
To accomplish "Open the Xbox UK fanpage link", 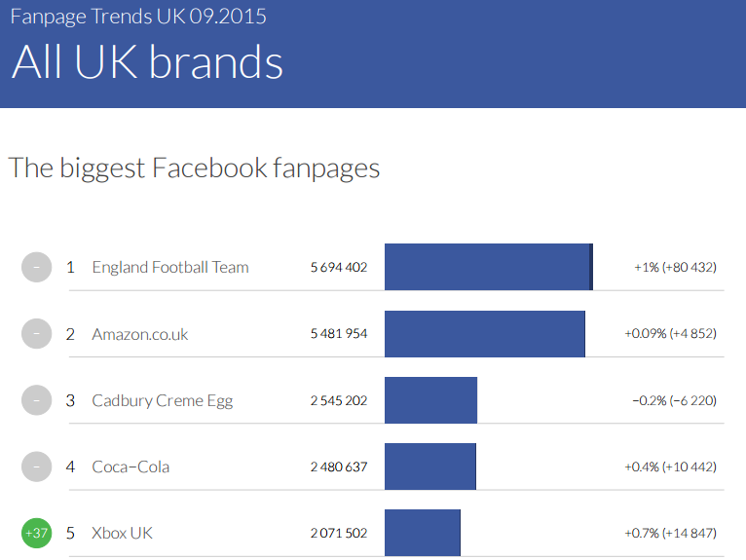I will 122,533.
